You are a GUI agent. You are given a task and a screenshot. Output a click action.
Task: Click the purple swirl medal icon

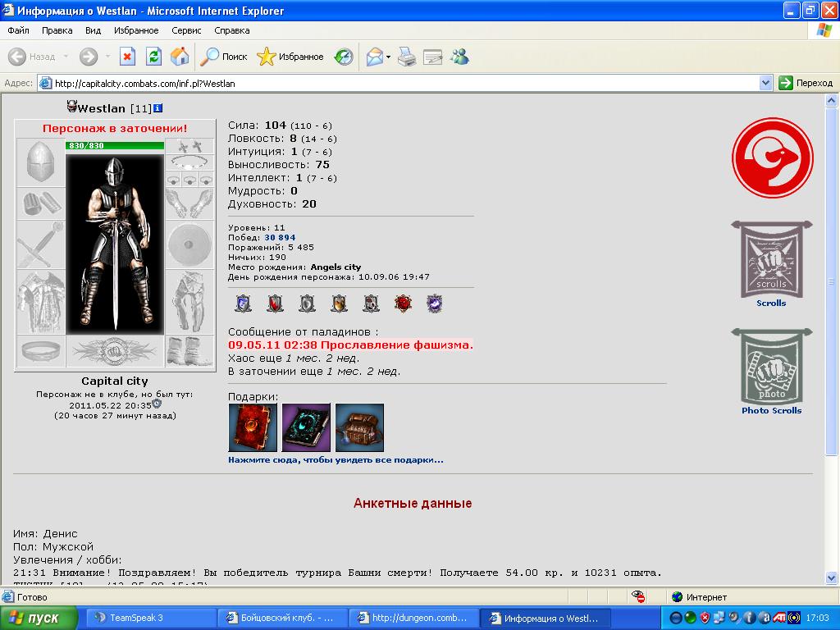click(x=435, y=304)
